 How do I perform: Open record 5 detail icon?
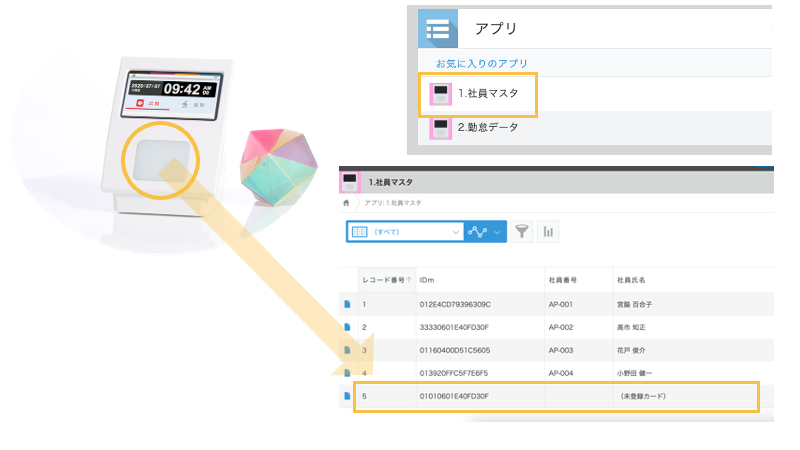(x=347, y=397)
